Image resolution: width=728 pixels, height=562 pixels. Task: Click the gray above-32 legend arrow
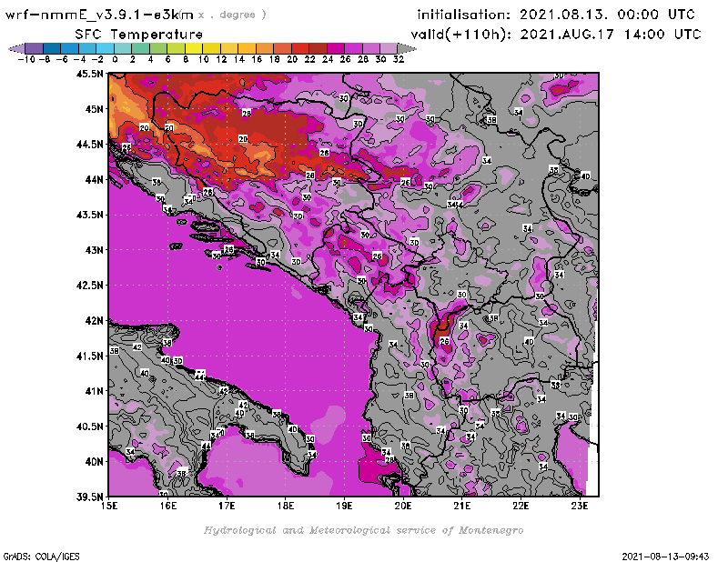point(407,48)
